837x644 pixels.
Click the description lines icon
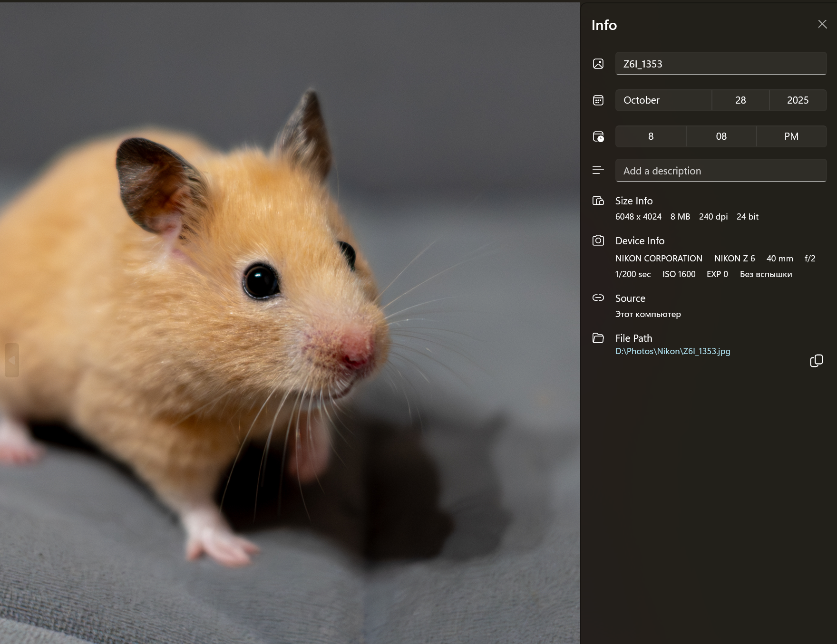click(x=598, y=170)
